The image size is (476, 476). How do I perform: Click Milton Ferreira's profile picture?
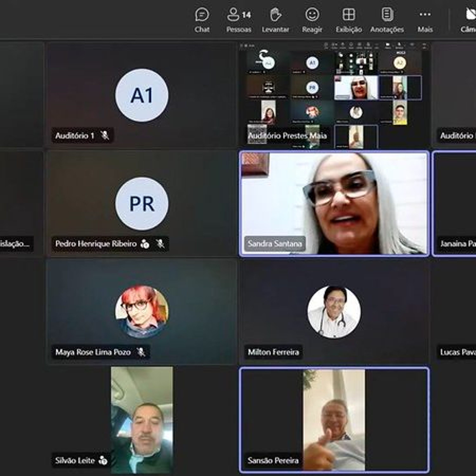tap(334, 312)
